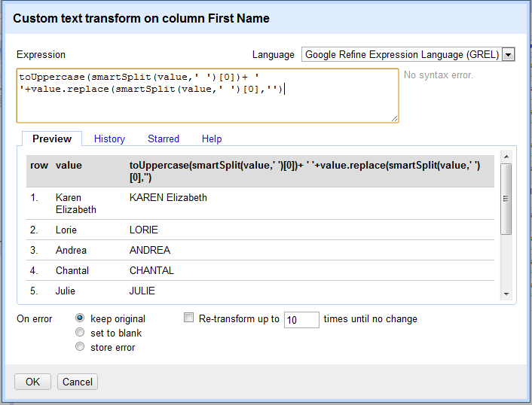Click the CHANTAL result cell in preview
Screen dimensions: 532x405
[151, 270]
